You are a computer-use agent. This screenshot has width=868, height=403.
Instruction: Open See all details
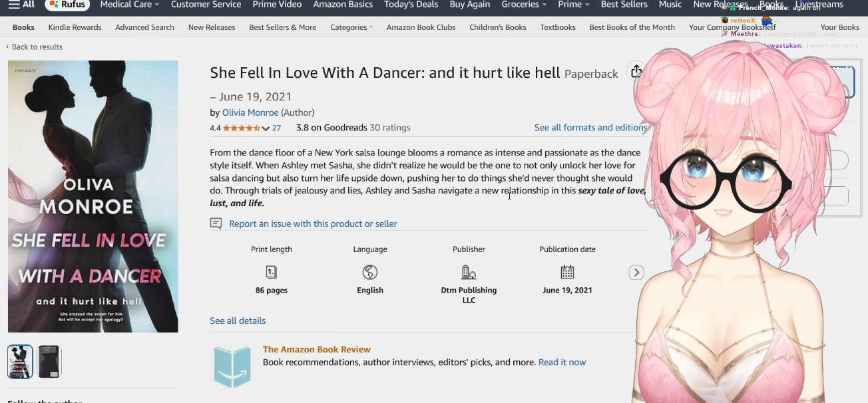pyautogui.click(x=238, y=321)
